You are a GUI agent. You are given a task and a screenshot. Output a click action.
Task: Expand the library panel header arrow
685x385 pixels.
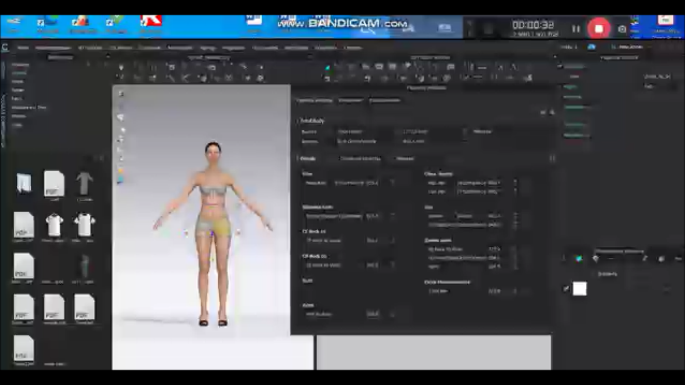point(107,57)
